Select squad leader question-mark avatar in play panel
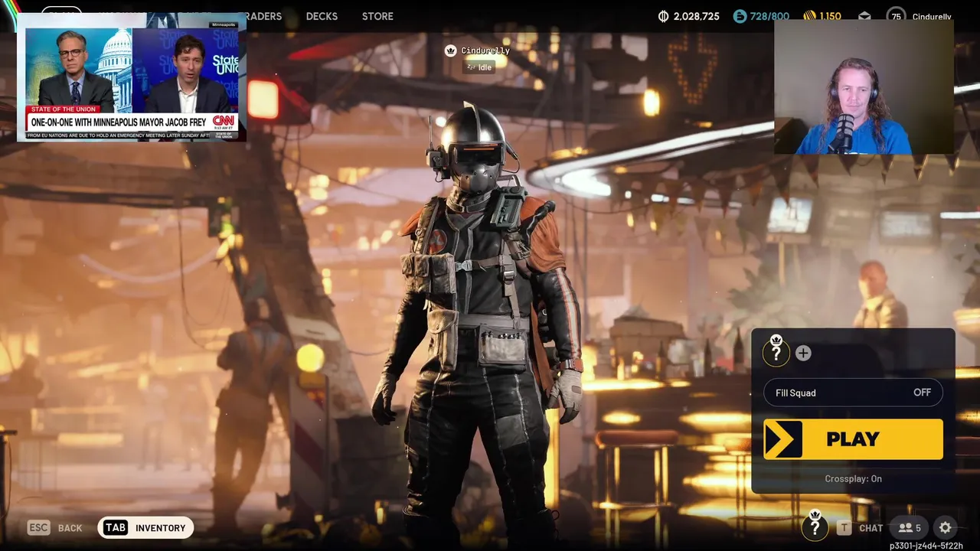980x551 pixels. click(x=776, y=352)
